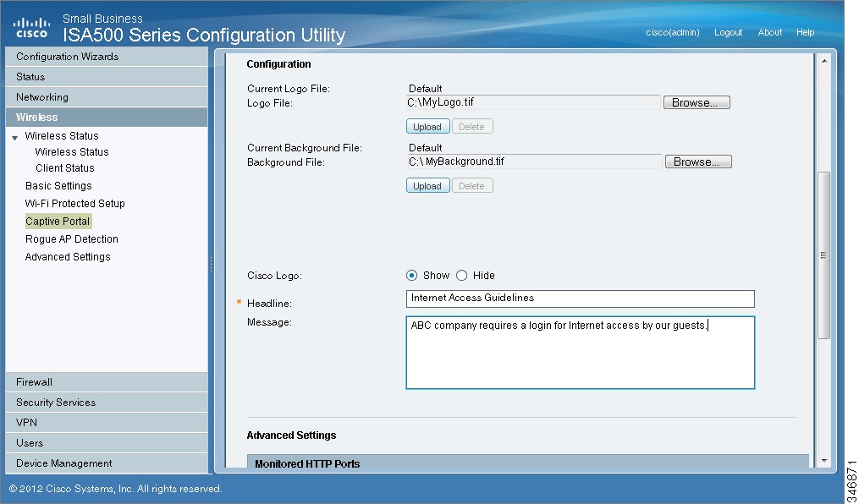Upload the selected logo file
859x504 pixels.
coord(428,126)
